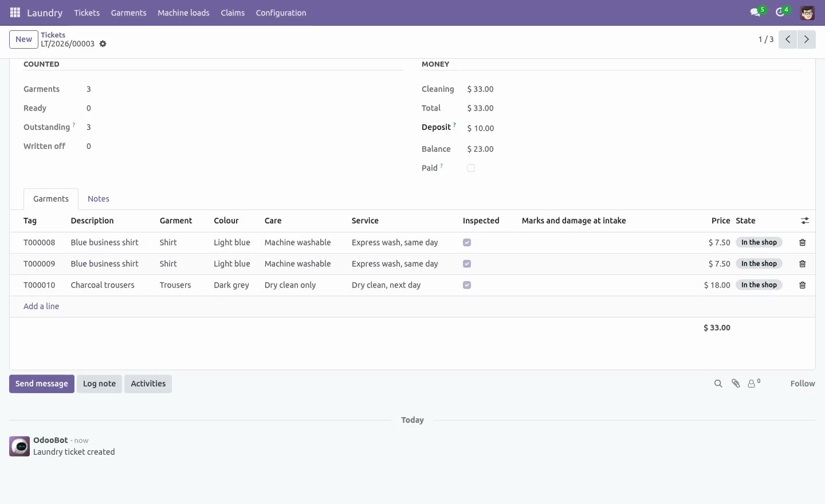The height and width of the screenshot is (504, 825).
Task: Toggle Inspected checkbox for T000009
Action: pyautogui.click(x=467, y=264)
